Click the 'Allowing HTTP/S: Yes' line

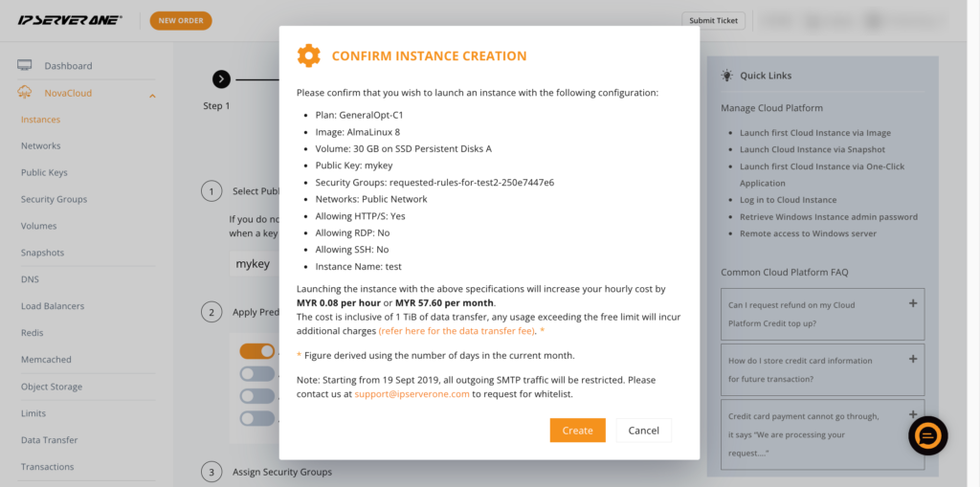click(x=361, y=216)
